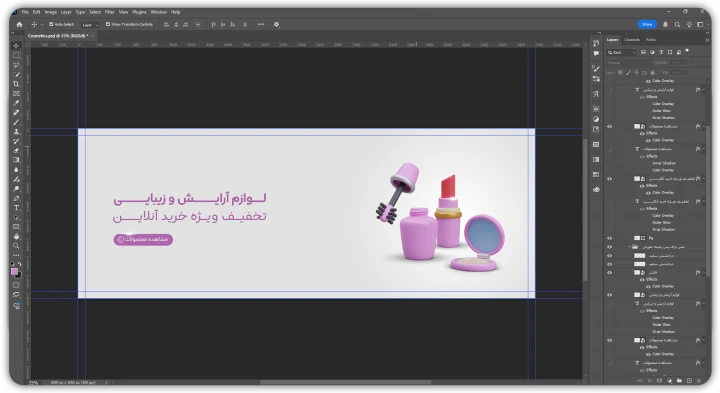This screenshot has width=720, height=393.
Task: Delete layer with the trash icon
Action: pyautogui.click(x=698, y=381)
